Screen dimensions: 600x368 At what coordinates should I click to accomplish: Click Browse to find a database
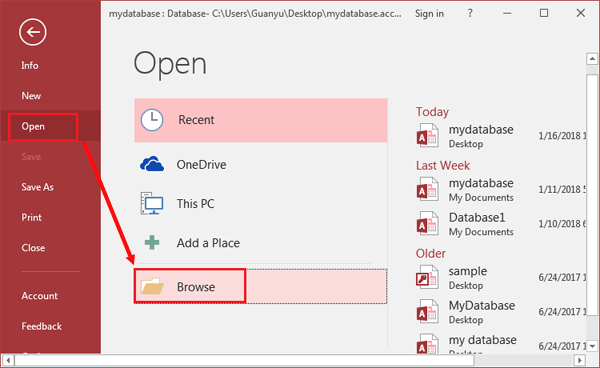[x=261, y=286]
